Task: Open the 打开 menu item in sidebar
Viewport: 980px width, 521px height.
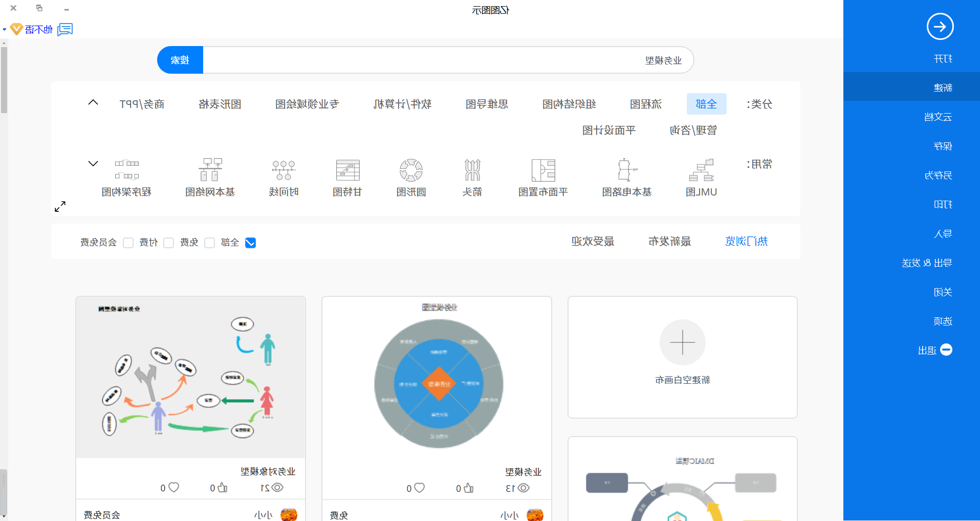Action: 943,59
